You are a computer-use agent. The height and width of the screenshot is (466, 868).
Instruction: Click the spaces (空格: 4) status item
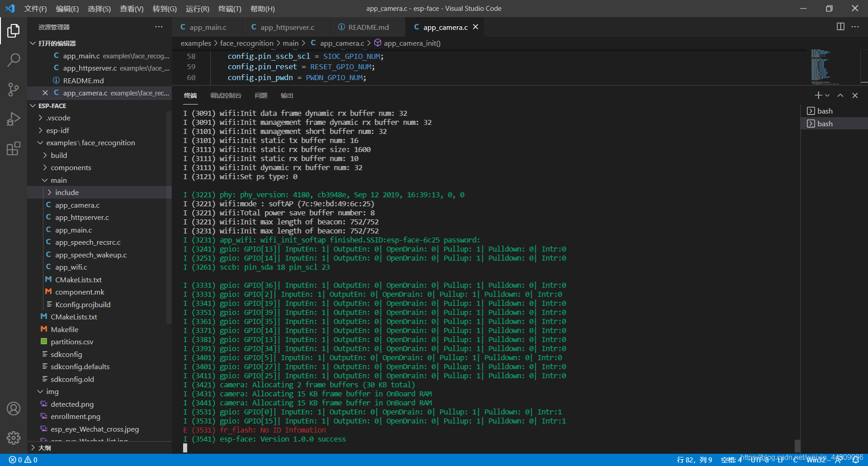731,460
